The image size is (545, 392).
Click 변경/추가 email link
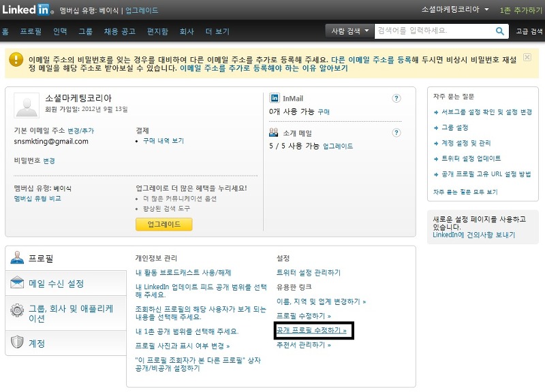tap(80, 131)
